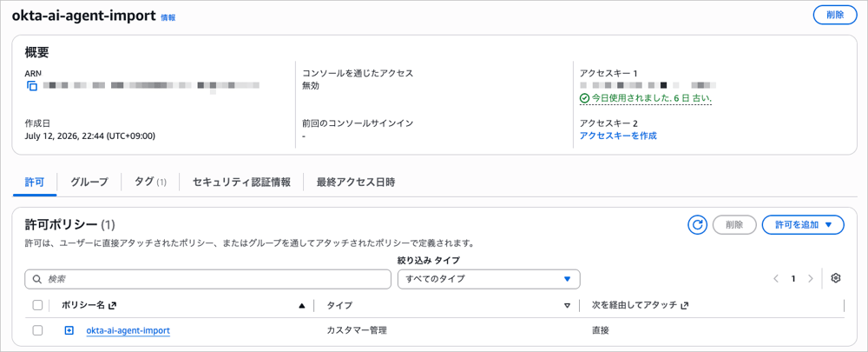Viewport: 868px width, 352px height.
Task: Click green check status icon under アクセスキー 1
Action: click(x=584, y=98)
